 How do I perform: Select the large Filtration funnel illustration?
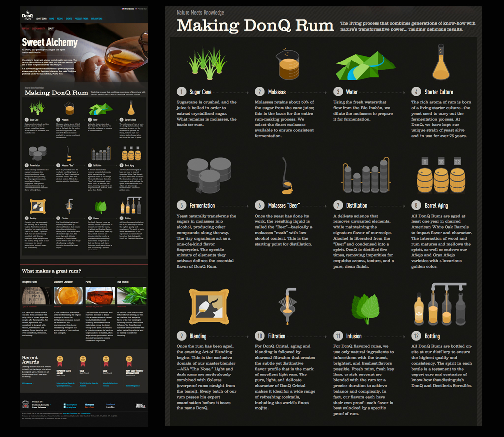point(287,307)
